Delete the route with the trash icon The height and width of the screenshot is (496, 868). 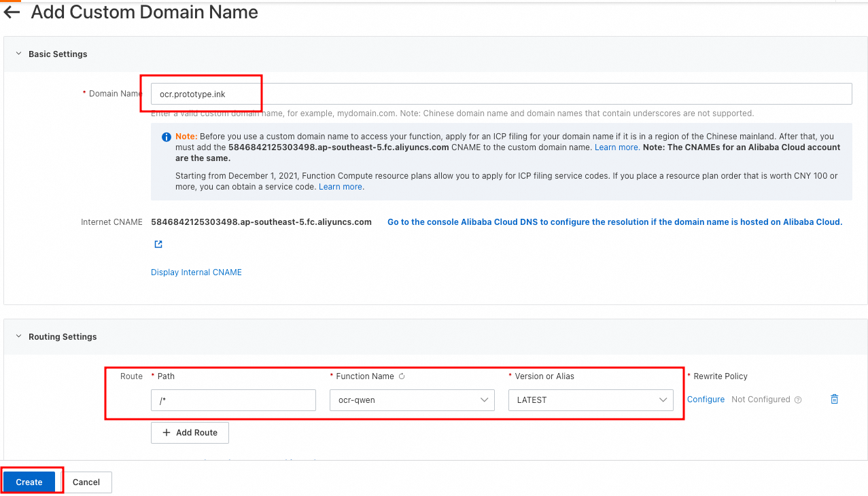(x=834, y=400)
